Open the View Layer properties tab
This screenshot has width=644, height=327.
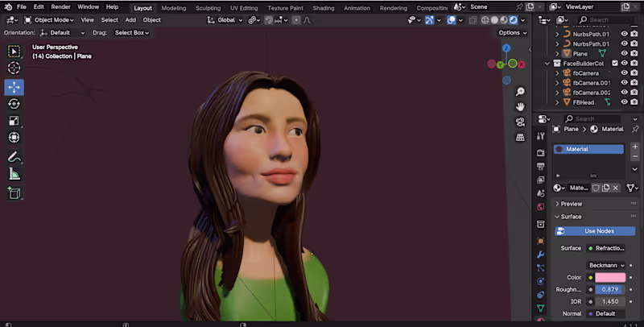[x=540, y=180]
